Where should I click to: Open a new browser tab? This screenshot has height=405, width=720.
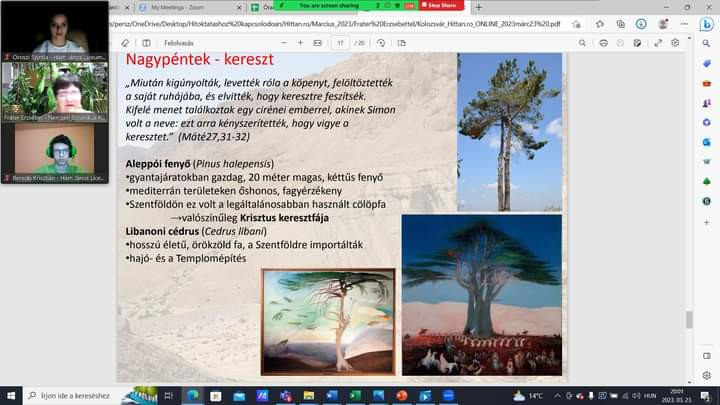click(x=478, y=7)
